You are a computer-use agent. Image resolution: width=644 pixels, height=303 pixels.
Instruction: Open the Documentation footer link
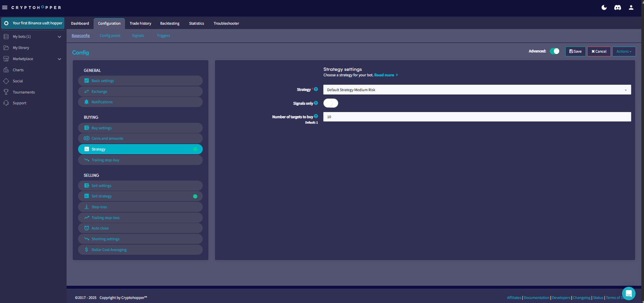(x=537, y=298)
